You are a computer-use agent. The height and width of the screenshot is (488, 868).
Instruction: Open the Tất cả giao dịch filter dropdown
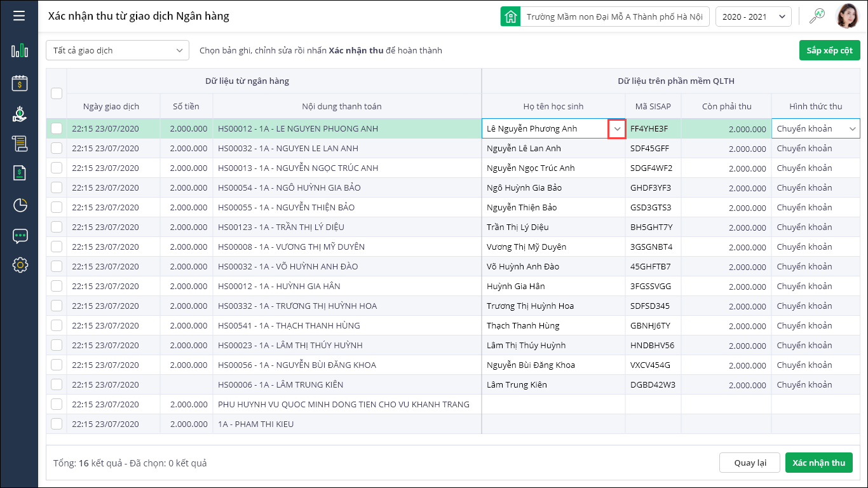tap(118, 50)
